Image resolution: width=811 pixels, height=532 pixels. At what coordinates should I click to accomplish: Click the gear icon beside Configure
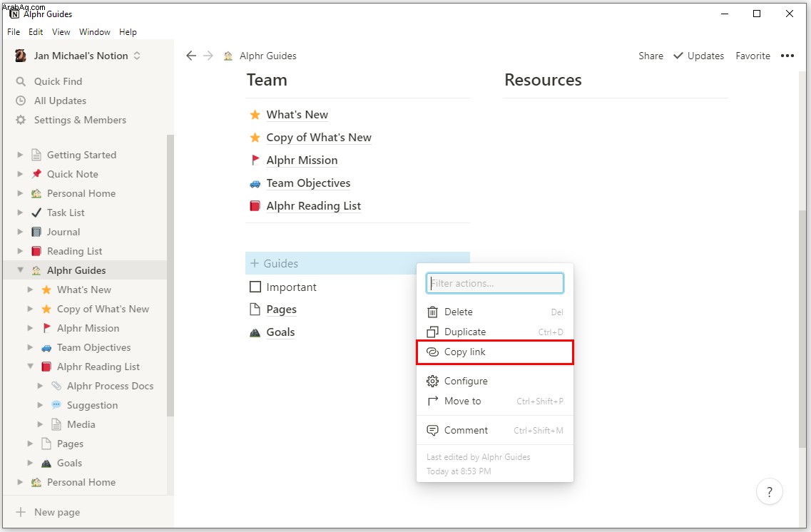[432, 381]
